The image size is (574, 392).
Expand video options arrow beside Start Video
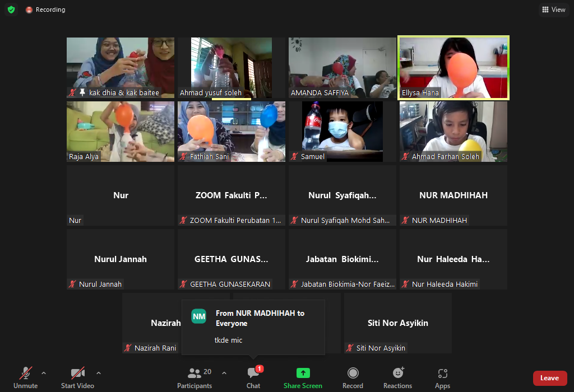pos(99,373)
